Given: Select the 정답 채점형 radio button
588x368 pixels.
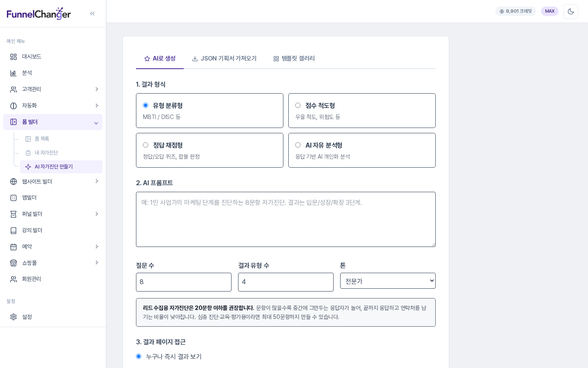Looking at the screenshot, I should (x=145, y=145).
